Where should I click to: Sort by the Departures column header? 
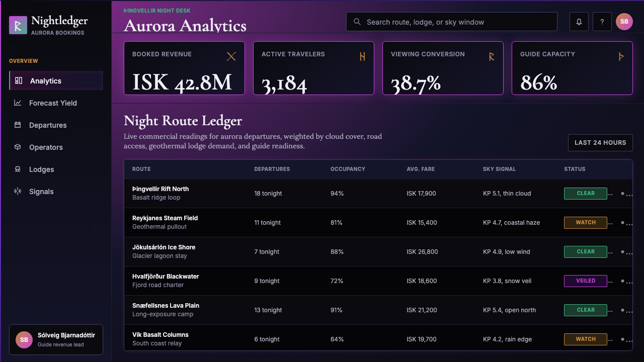pos(272,169)
